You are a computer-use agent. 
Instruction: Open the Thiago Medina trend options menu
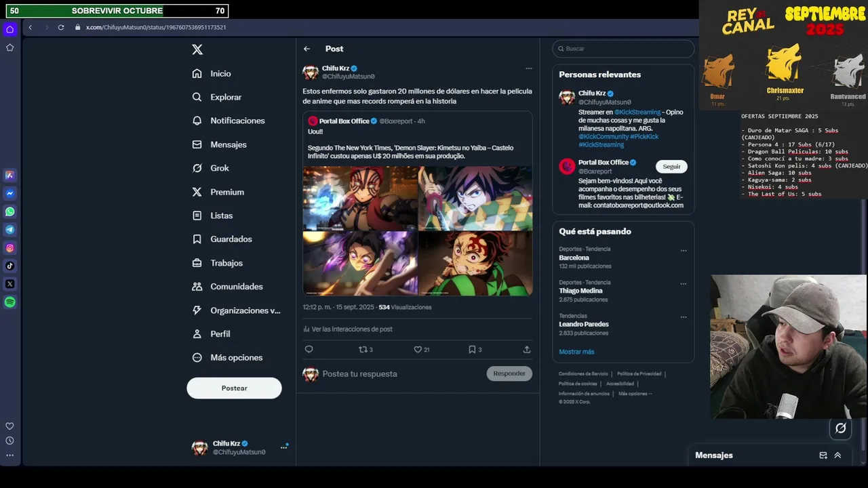684,284
